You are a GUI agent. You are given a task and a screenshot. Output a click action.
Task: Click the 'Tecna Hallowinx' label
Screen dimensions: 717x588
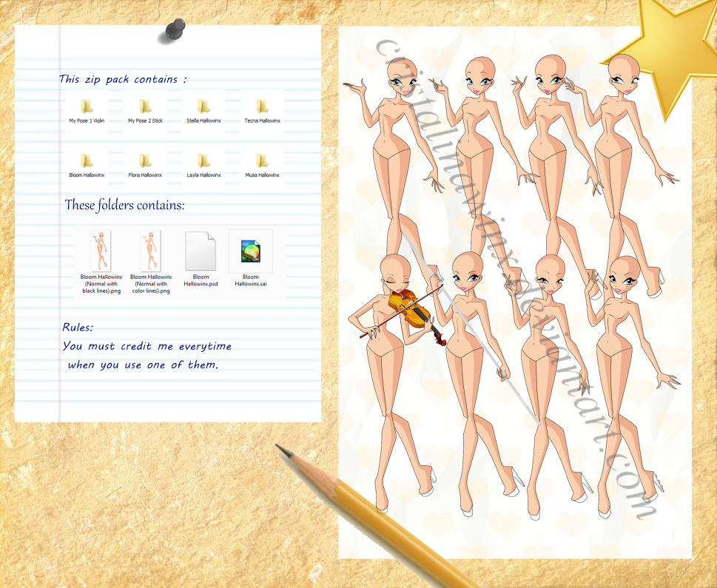[262, 121]
